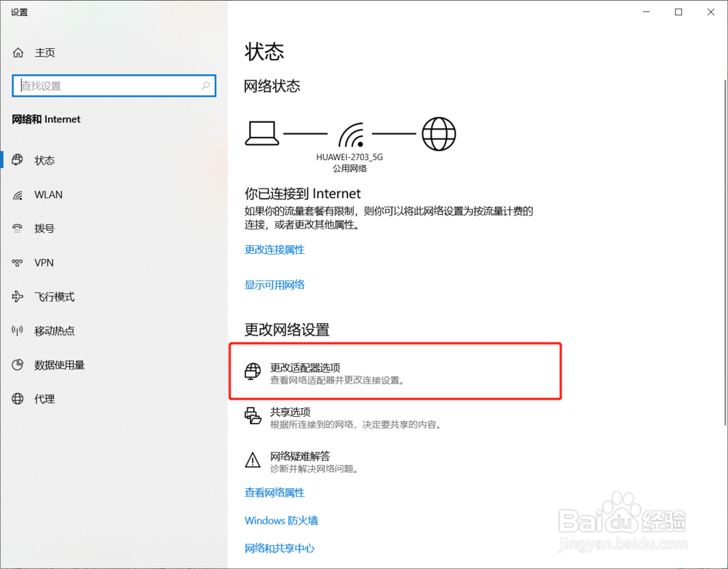The image size is (728, 569).
Task: Click the Home (主页) house icon
Action: 18,53
